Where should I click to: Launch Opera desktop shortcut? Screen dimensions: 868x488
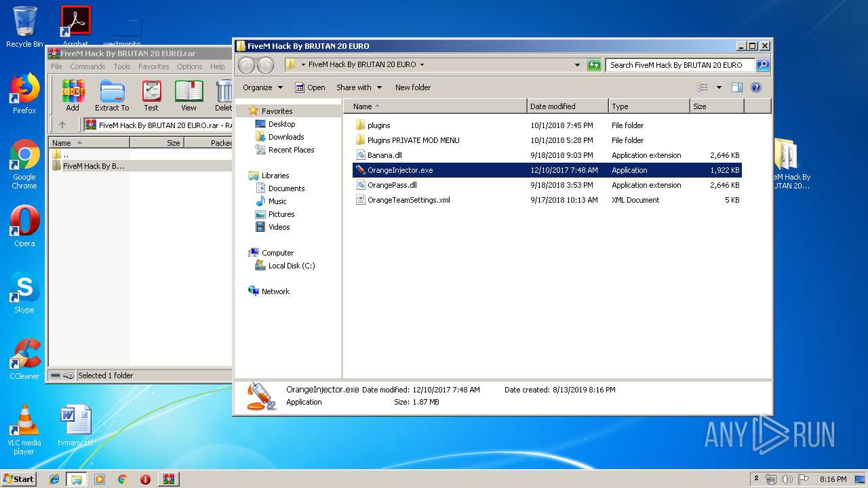click(24, 226)
